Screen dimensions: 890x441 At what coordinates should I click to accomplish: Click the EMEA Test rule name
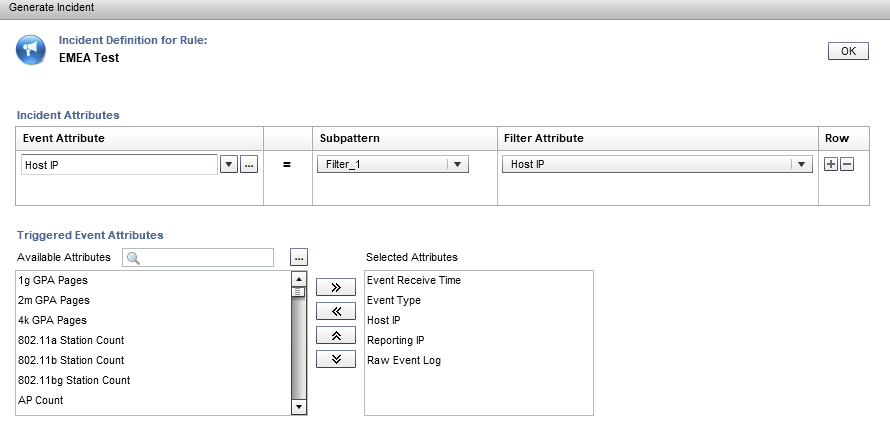(x=89, y=58)
